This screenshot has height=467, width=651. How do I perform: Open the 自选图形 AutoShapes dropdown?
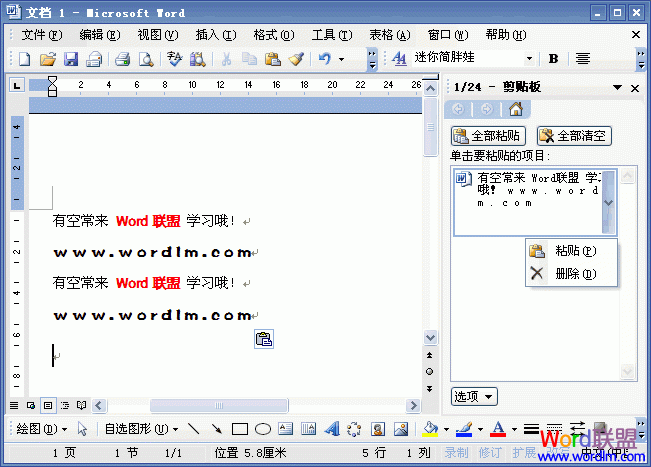tap(140, 429)
